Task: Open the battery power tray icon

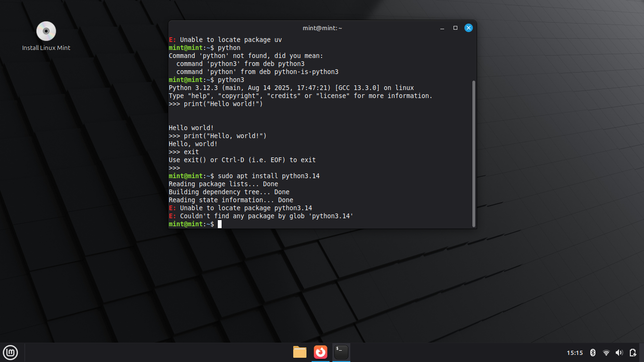Action: (x=633, y=353)
